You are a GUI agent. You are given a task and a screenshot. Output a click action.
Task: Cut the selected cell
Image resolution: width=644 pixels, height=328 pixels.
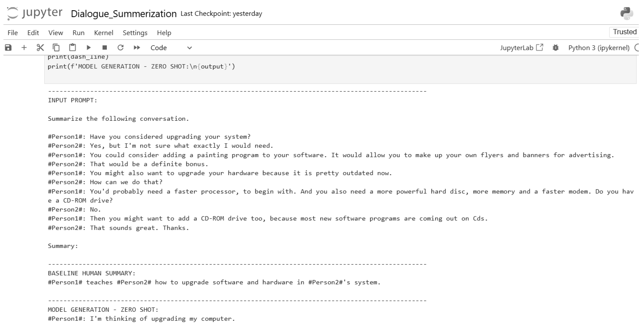tap(40, 47)
